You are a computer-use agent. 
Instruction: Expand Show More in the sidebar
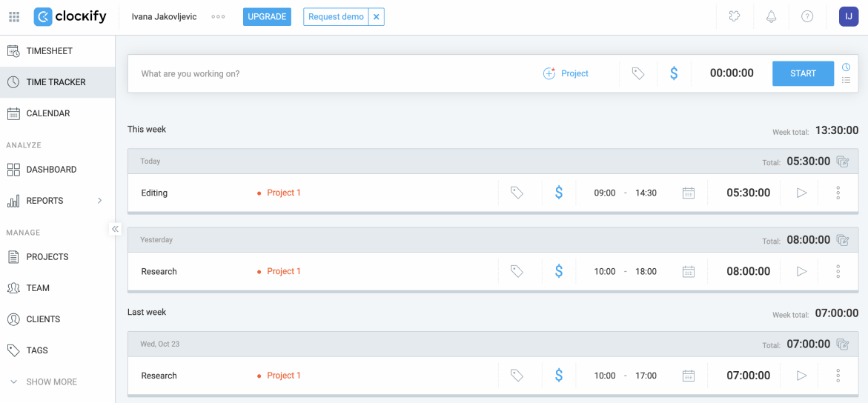point(51,382)
